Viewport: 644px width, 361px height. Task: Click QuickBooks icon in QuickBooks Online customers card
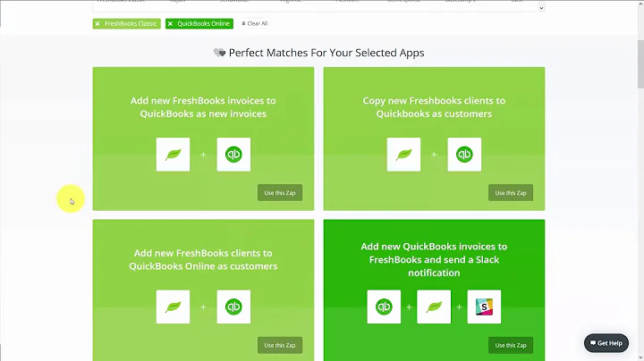[233, 306]
